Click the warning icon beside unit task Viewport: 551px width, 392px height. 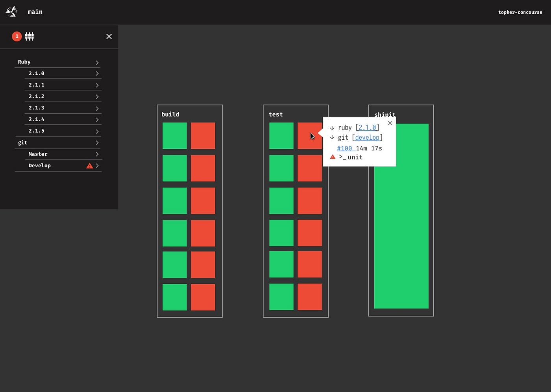333,157
